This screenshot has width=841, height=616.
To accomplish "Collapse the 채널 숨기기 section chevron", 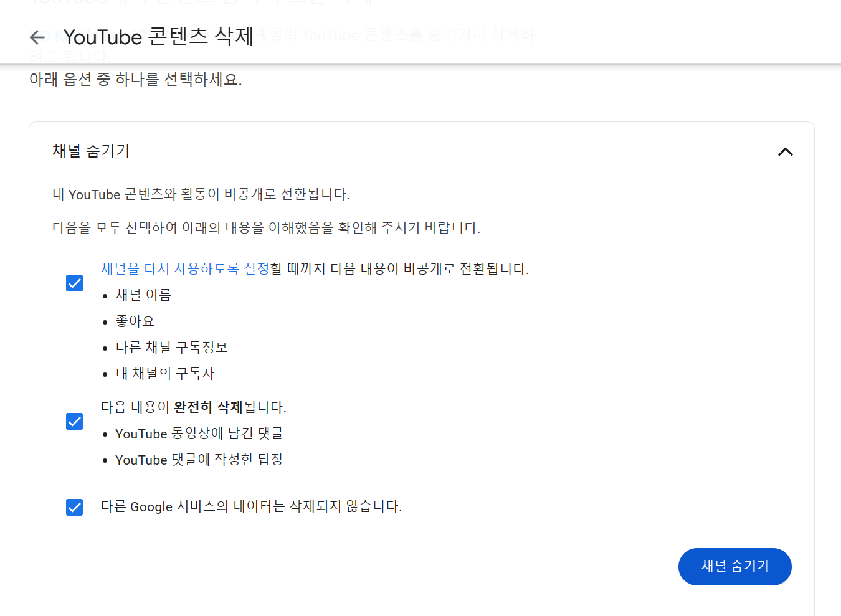I will 785,152.
